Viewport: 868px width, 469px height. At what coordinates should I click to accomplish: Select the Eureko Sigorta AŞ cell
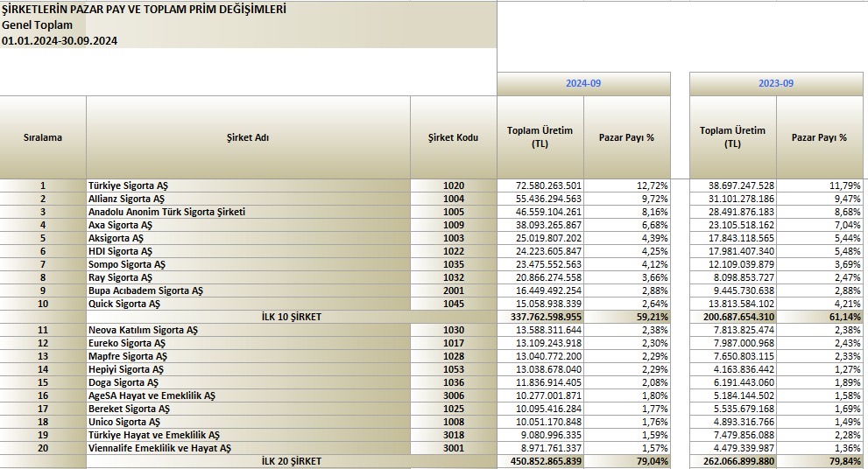248,344
